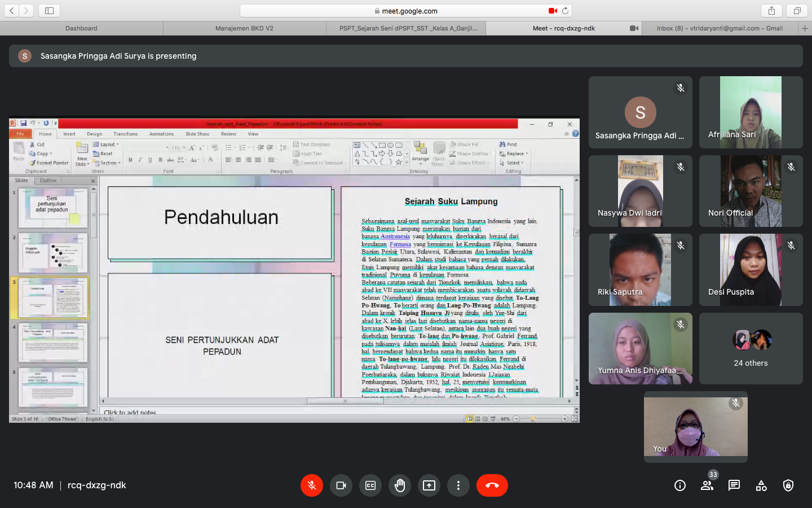Switch to the Gmail Inbox tab
Screen dimensions: 812x508
(719, 28)
